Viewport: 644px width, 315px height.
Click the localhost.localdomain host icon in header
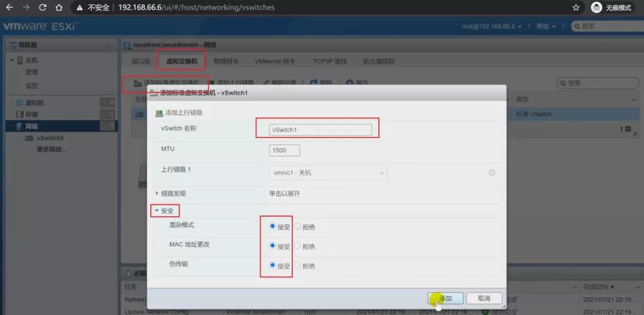pyautogui.click(x=128, y=45)
